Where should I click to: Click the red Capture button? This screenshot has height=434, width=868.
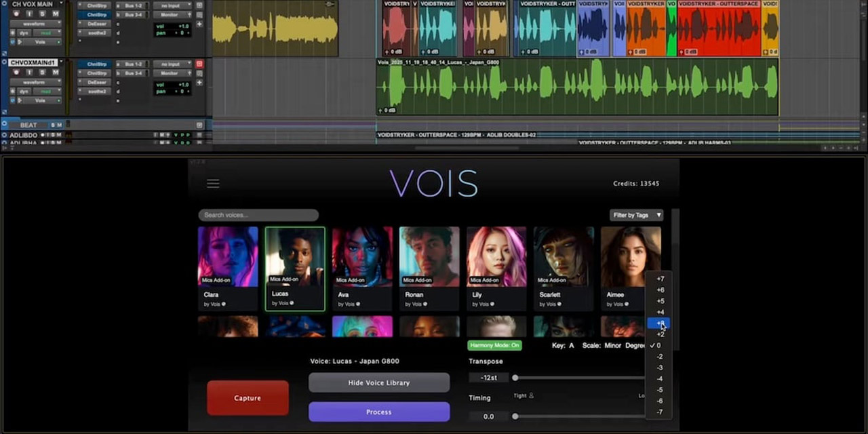(248, 398)
